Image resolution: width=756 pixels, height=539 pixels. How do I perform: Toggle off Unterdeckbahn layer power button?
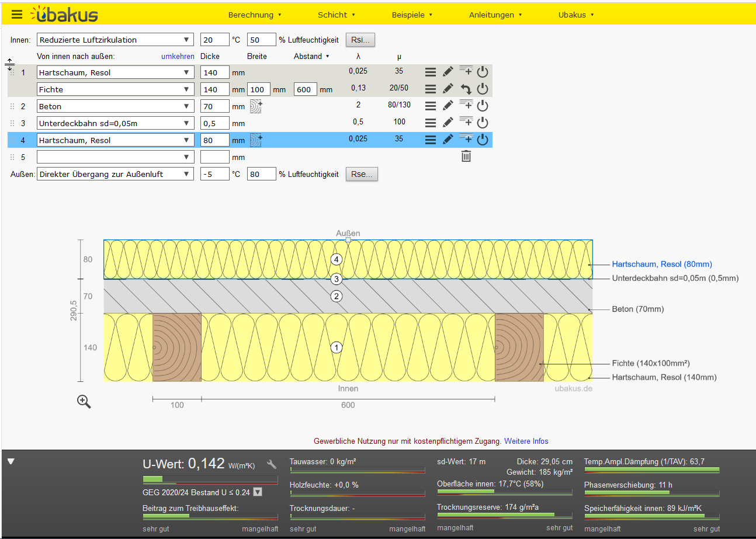click(x=482, y=123)
